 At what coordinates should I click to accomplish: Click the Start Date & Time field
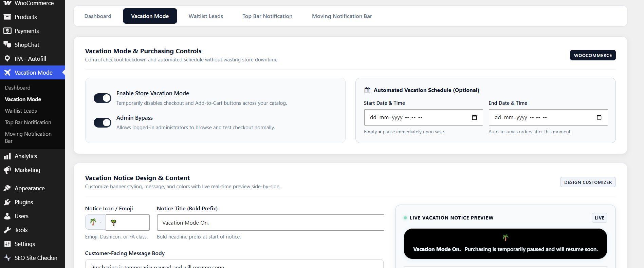coord(423,117)
